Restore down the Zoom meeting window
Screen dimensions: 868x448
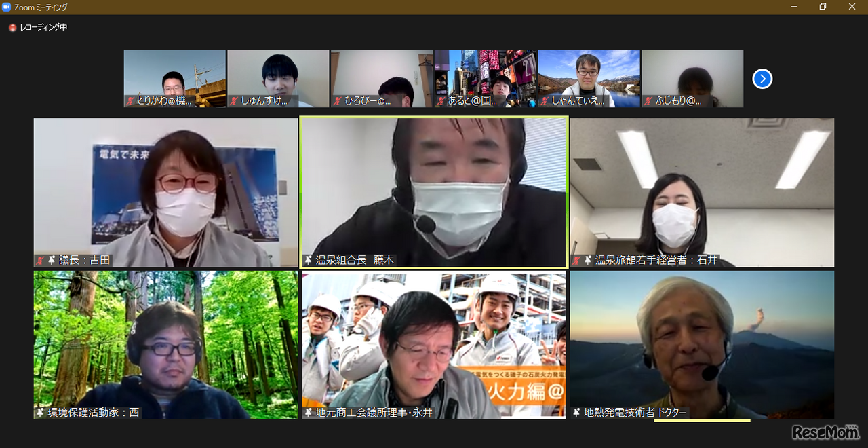click(x=823, y=7)
